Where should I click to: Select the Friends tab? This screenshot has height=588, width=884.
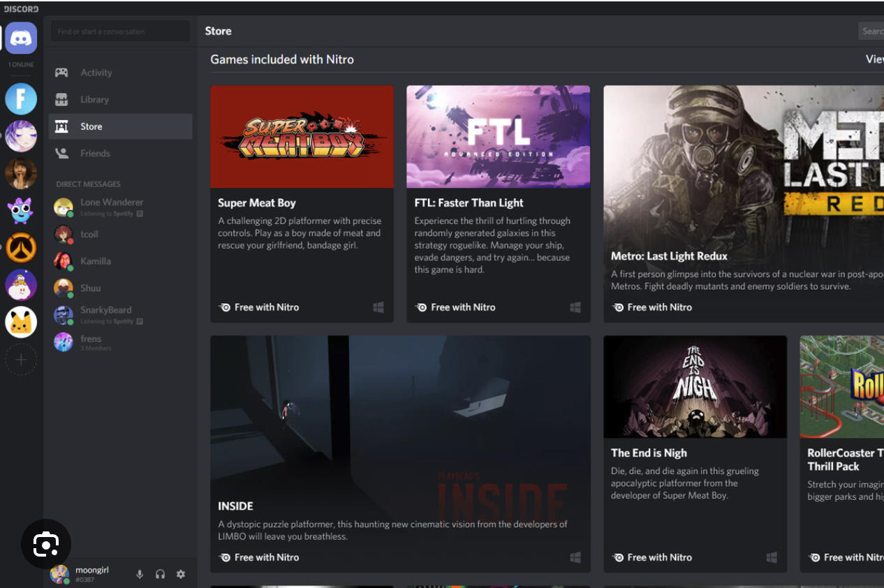pyautogui.click(x=95, y=154)
